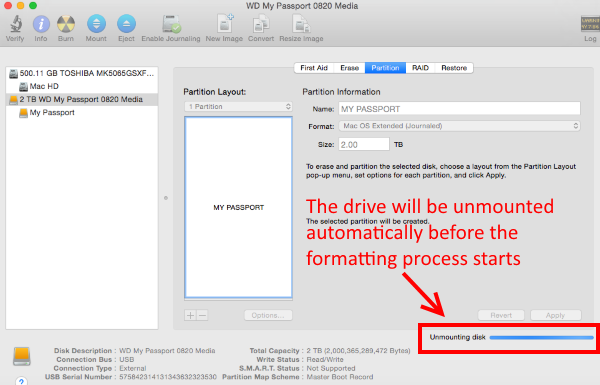Image resolution: width=600 pixels, height=385 pixels.
Task: Click the Convert toolbar icon
Action: click(x=261, y=24)
